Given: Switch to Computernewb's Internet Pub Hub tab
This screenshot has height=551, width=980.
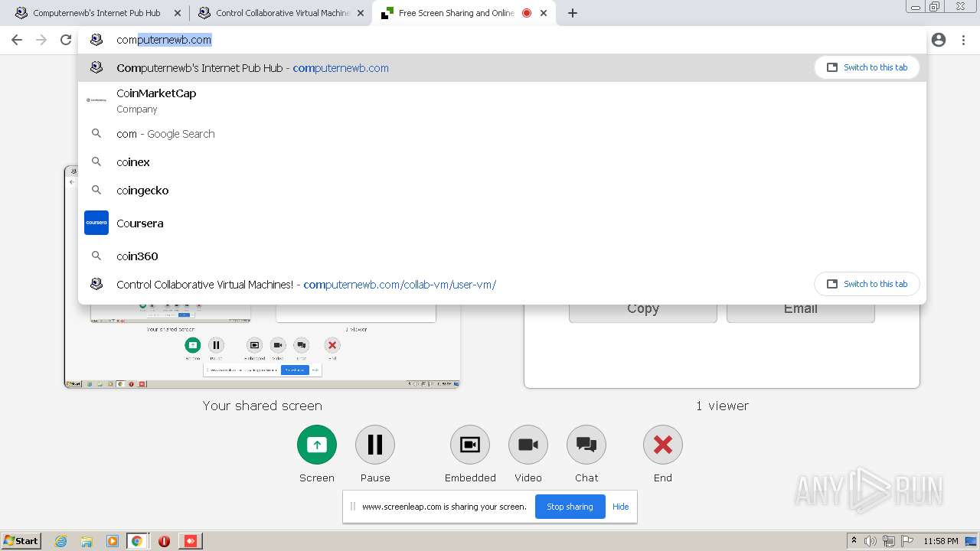Looking at the screenshot, I should click(96, 13).
